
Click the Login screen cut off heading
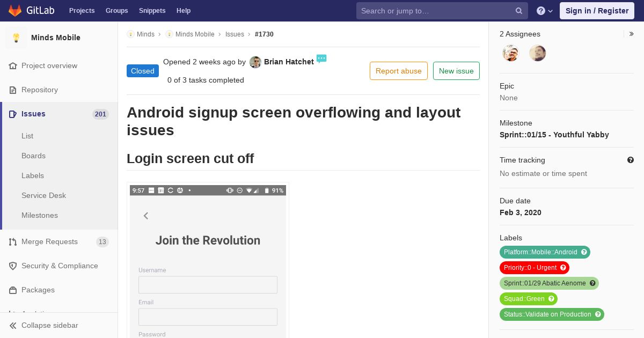pyautogui.click(x=190, y=159)
